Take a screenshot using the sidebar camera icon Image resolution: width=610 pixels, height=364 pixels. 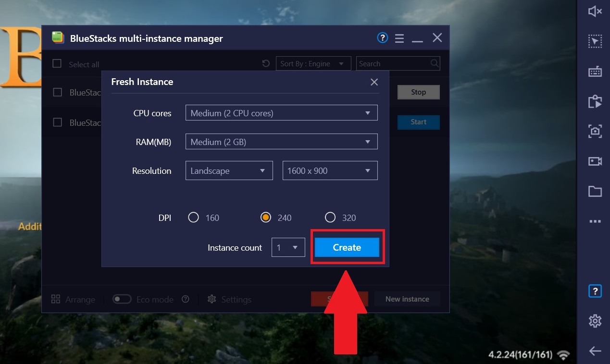point(595,131)
